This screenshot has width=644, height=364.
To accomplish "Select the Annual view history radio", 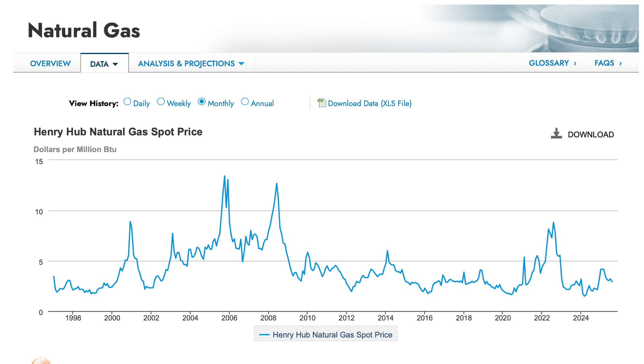I will 245,102.
